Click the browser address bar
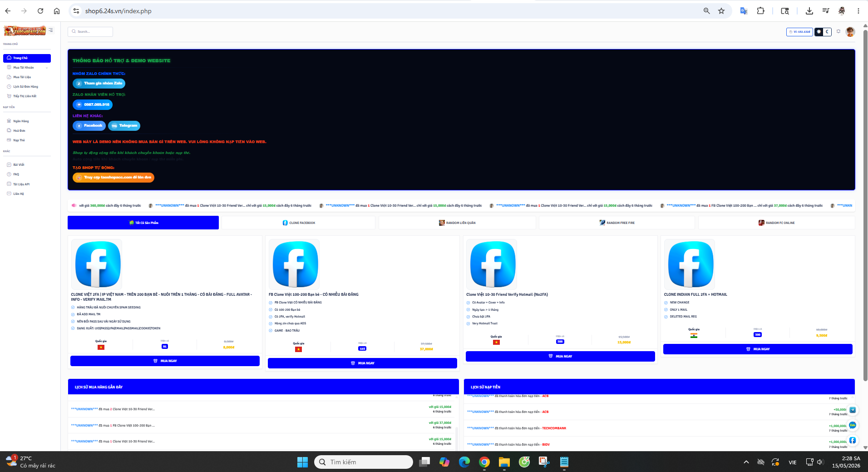 pyautogui.click(x=390, y=11)
